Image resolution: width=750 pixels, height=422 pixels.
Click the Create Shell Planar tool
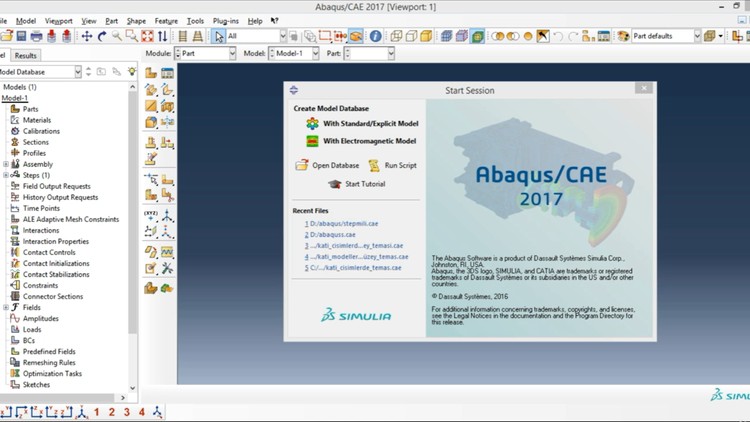point(151,106)
